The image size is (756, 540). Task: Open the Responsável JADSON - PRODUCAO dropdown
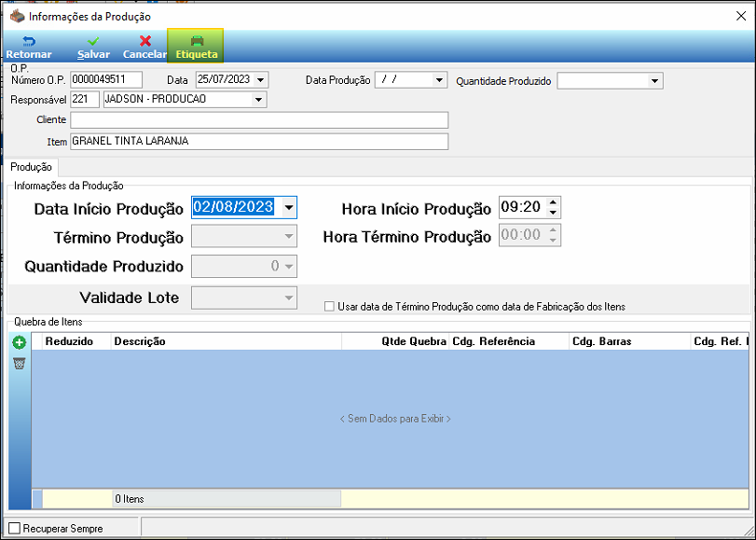pos(259,100)
